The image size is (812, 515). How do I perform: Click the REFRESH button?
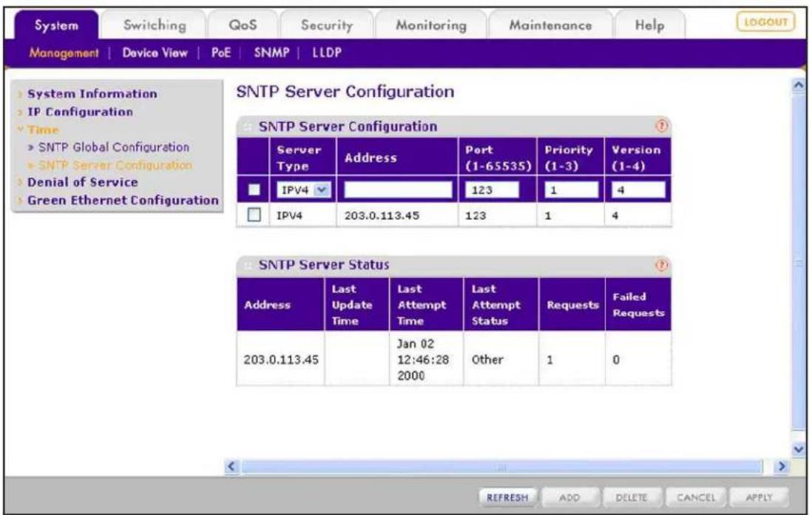pyautogui.click(x=507, y=497)
